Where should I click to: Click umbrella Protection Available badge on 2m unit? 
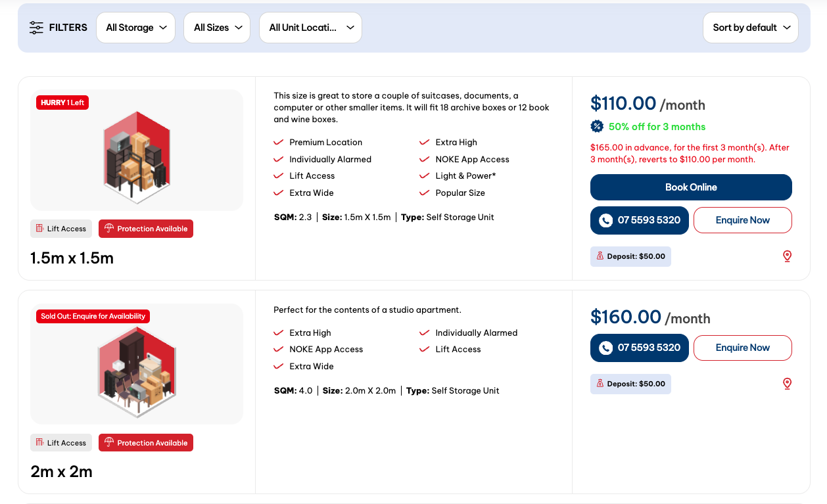[146, 443]
